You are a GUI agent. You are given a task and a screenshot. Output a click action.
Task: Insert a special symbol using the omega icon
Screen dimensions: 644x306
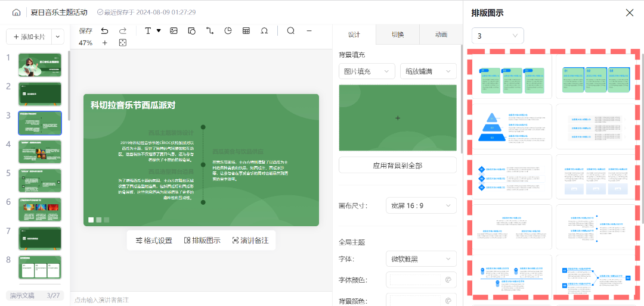(265, 31)
